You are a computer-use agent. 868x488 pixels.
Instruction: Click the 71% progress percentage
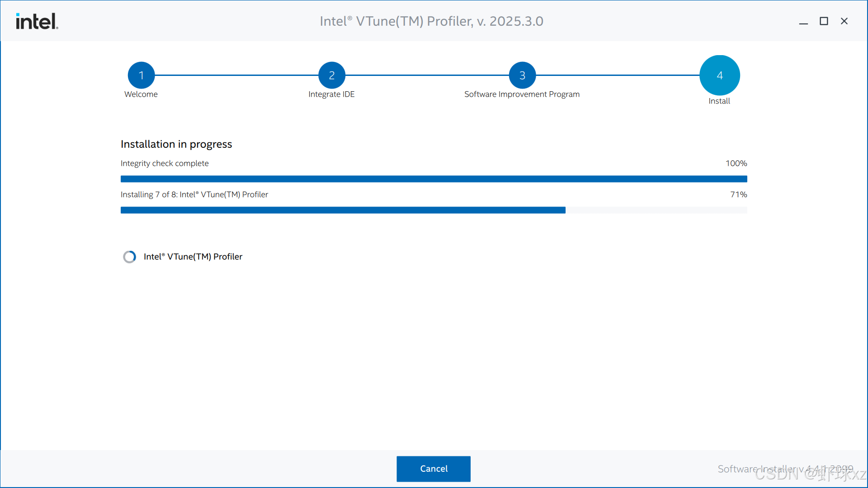click(738, 194)
